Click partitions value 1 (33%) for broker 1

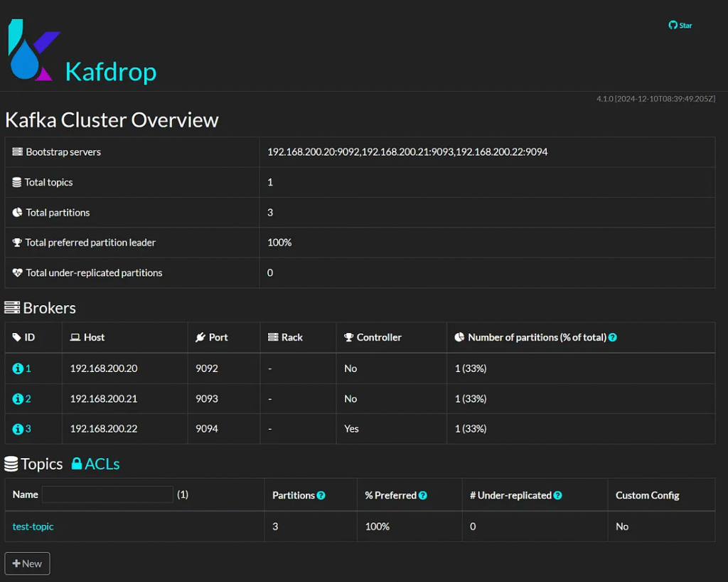[x=471, y=369]
